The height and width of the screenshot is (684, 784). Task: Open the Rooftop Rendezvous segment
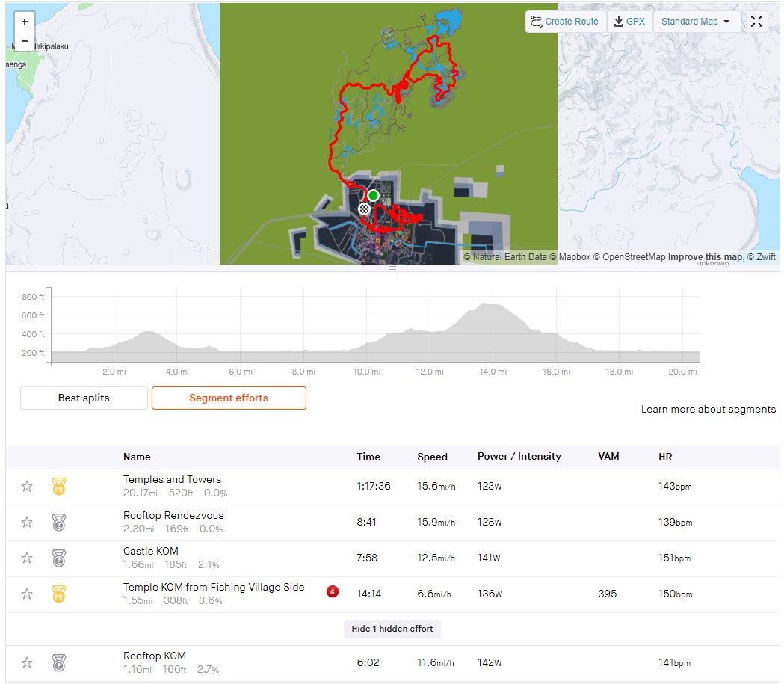(173, 516)
